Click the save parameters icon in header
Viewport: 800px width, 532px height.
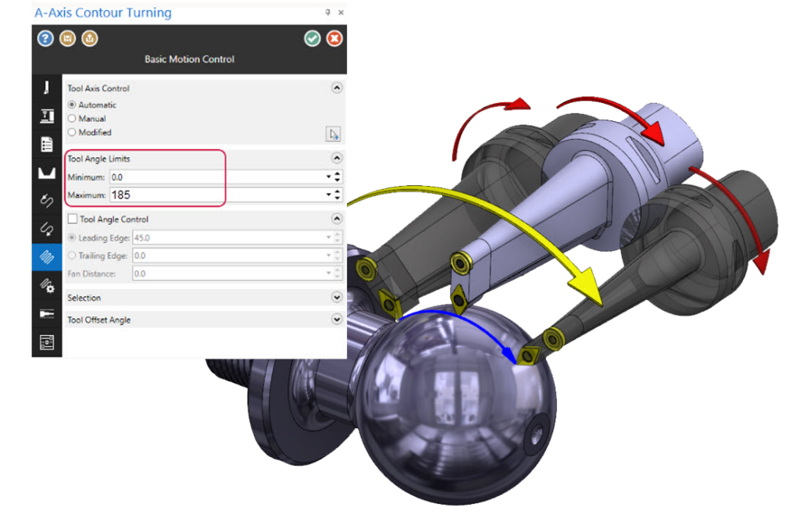[x=67, y=38]
